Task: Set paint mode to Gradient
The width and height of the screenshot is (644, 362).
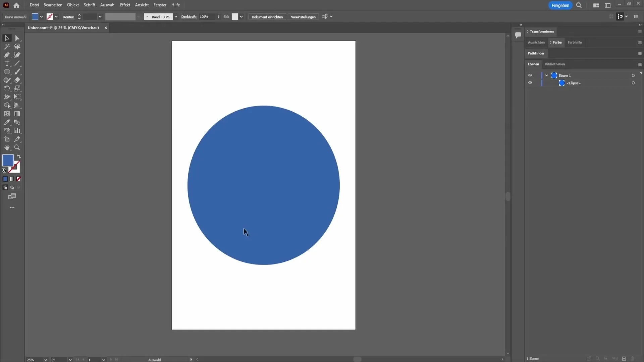Action: pyautogui.click(x=12, y=179)
